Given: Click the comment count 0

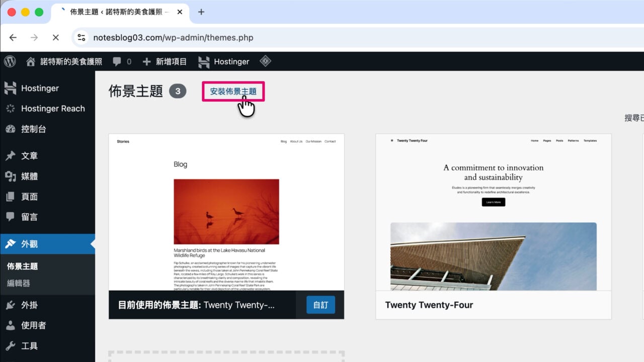Looking at the screenshot, I should tap(129, 62).
